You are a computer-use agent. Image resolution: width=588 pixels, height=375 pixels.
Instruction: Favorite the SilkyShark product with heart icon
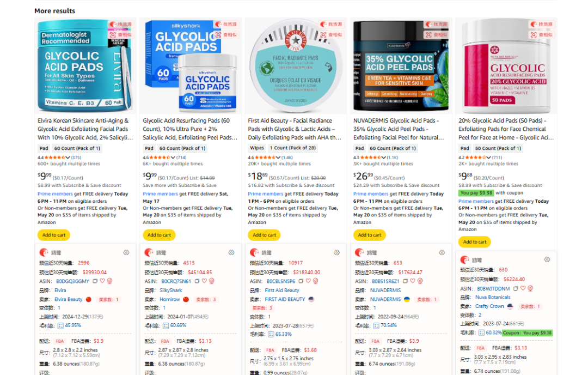tap(204, 281)
